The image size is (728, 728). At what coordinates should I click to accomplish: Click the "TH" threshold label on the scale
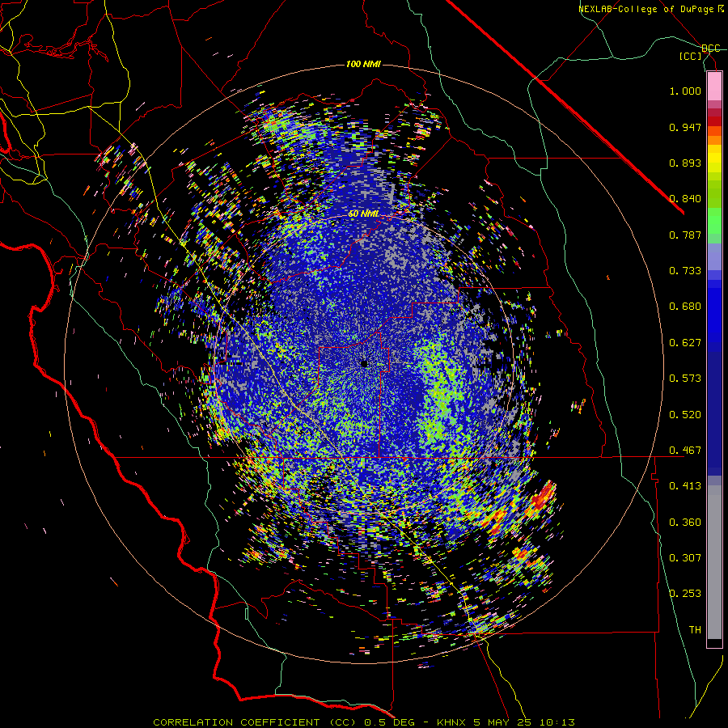(695, 629)
